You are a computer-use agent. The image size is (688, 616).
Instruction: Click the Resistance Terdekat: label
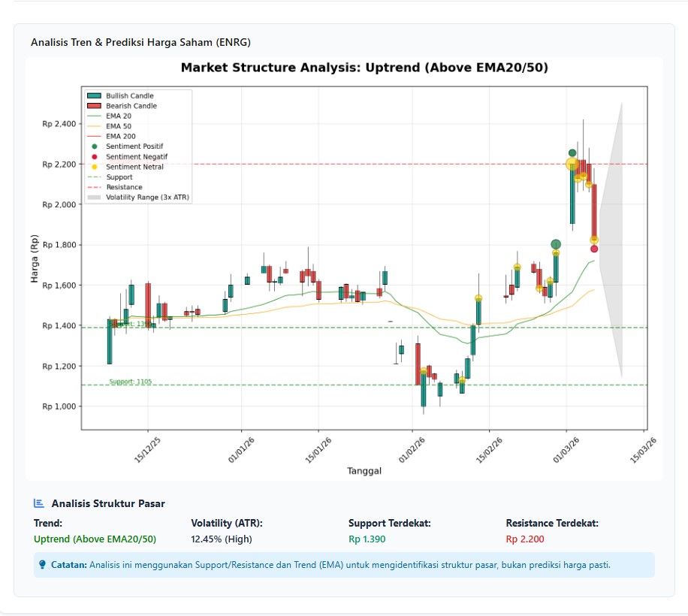click(552, 524)
